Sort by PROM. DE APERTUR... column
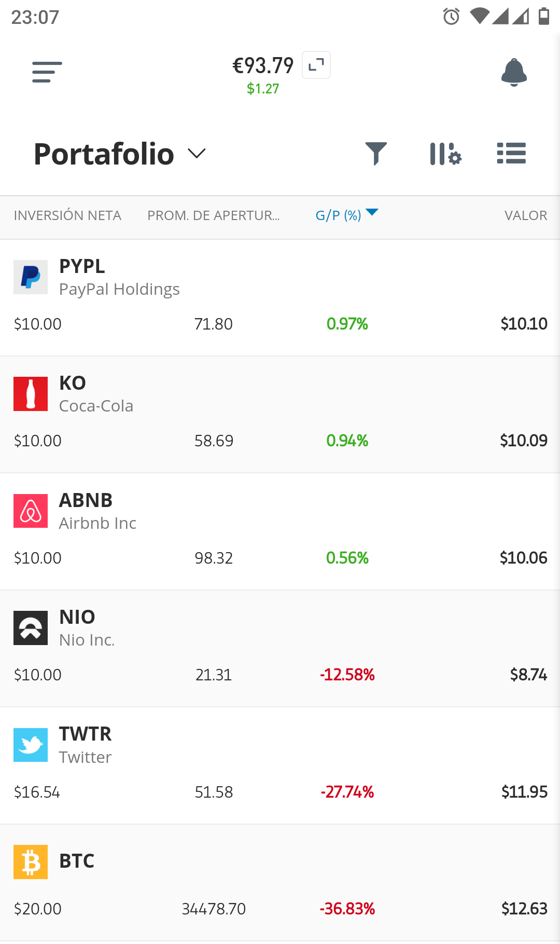Viewport: 560px width, 944px height. click(214, 215)
